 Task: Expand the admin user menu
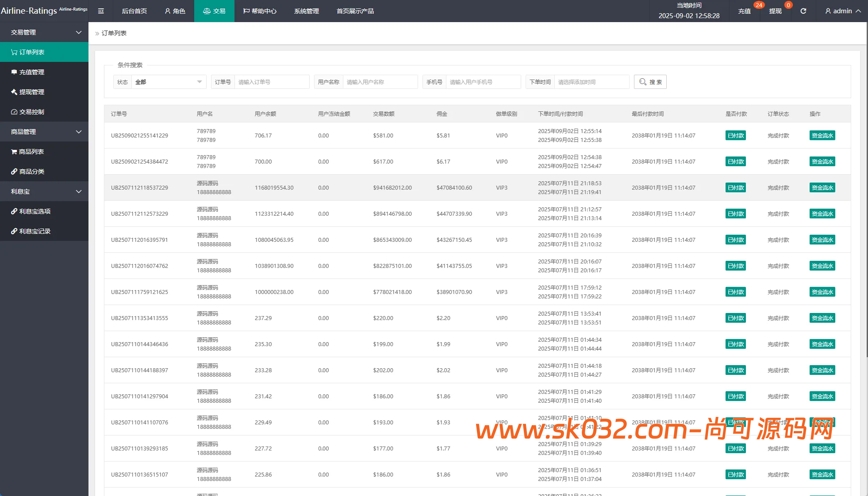coord(843,11)
